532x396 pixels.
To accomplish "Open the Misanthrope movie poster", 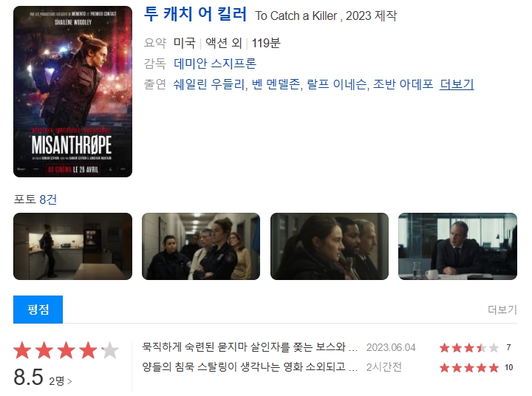I will click(72, 92).
